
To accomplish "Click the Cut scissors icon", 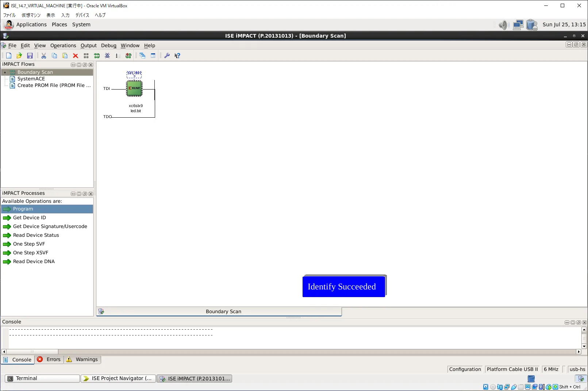I will (44, 56).
